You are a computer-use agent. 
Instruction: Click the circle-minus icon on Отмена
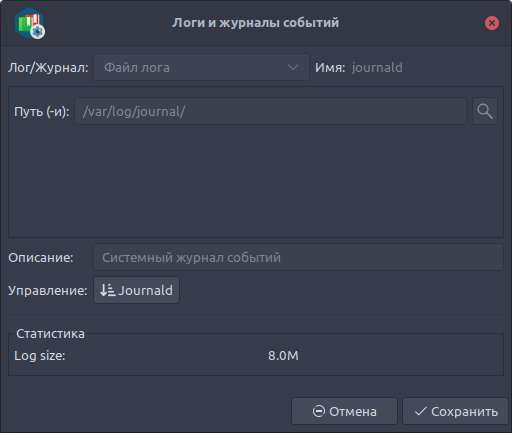click(x=318, y=411)
